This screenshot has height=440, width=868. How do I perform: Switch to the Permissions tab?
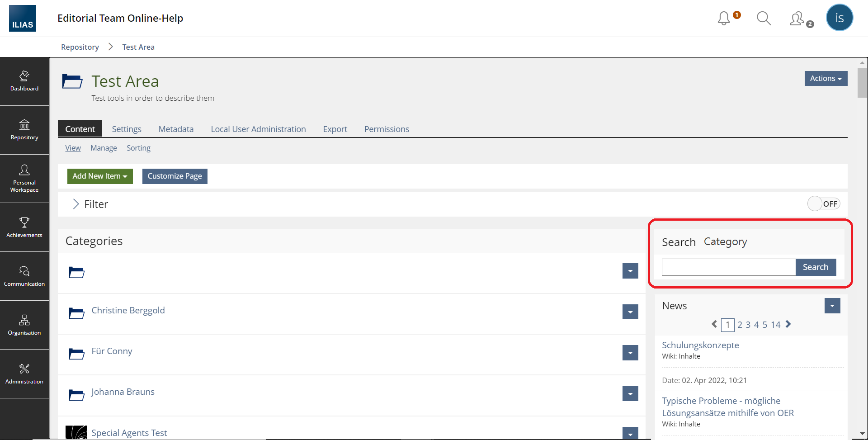pyautogui.click(x=387, y=129)
